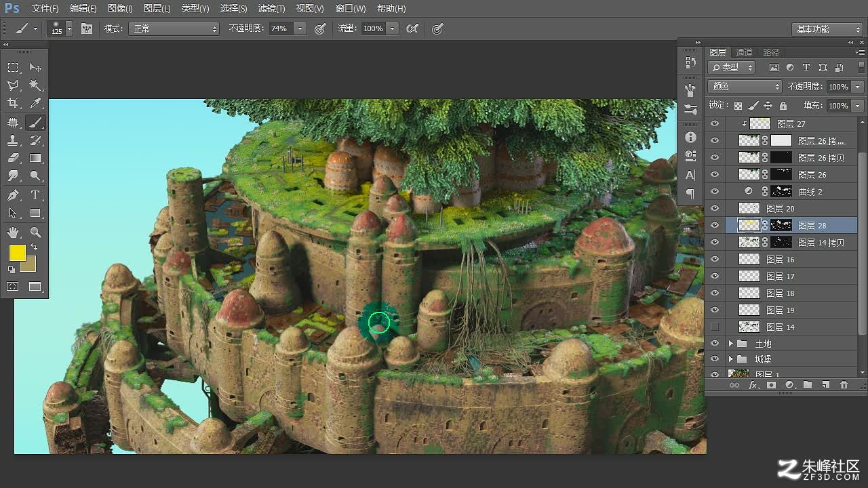This screenshot has height=488, width=868.
Task: Select the Eraser tool
Action: click(x=13, y=158)
